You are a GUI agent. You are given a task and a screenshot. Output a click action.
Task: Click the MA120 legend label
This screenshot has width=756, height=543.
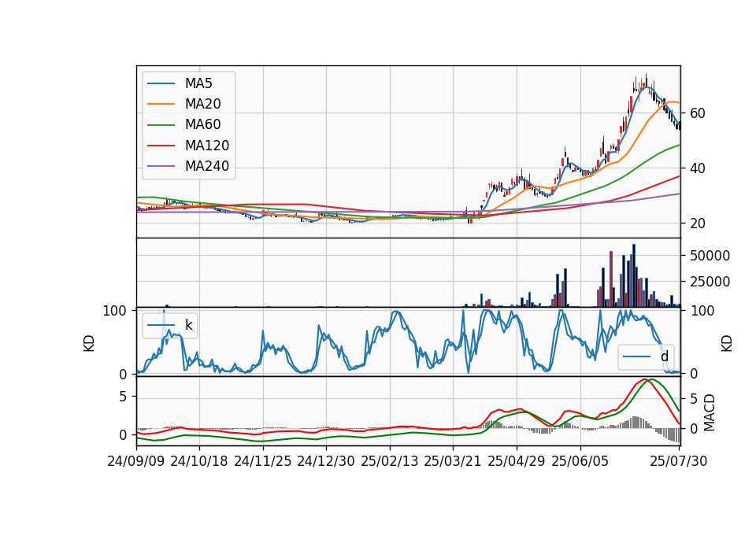207,146
